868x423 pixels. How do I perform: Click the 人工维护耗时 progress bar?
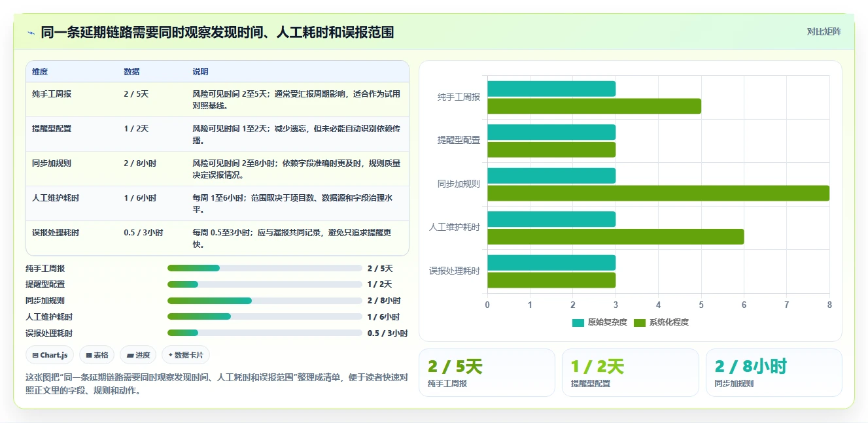(x=264, y=316)
